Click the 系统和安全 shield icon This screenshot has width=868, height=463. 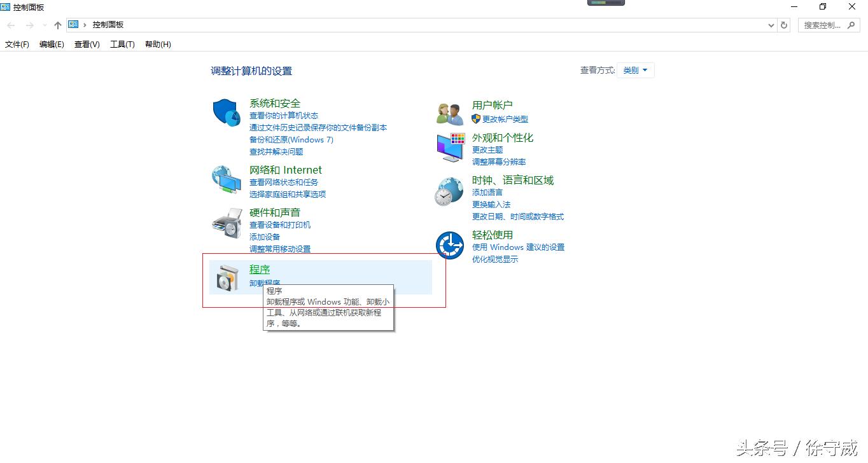(x=226, y=113)
